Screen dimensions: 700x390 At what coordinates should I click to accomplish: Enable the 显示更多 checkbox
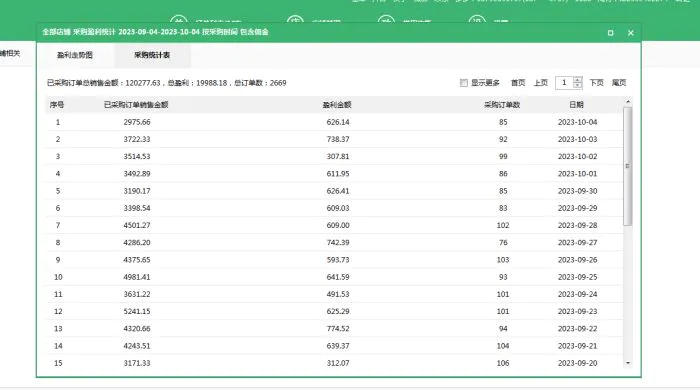pos(463,83)
